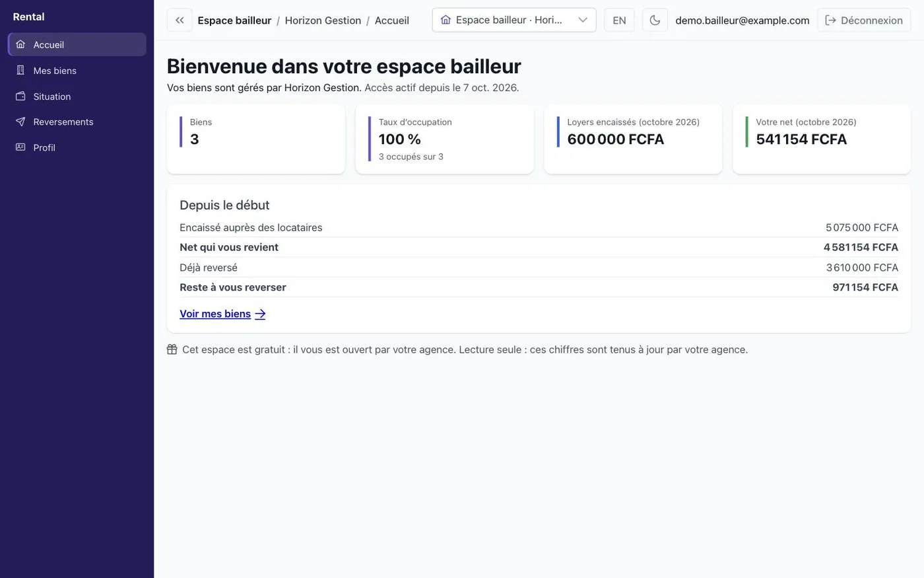Viewport: 924px width, 578px height.
Task: Expand the Espace bailleur space dropdown chevron
Action: [583, 20]
